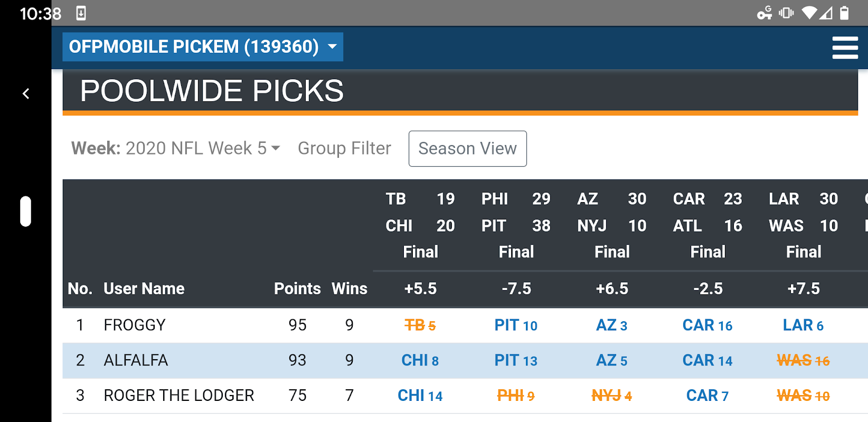Tap the back arrow icon
Viewport: 868px width, 422px height.
tap(26, 94)
